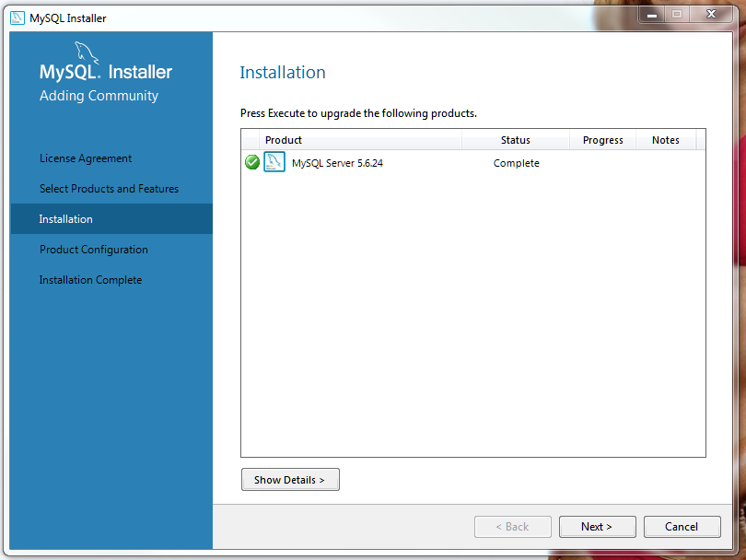Open the Product Configuration step
This screenshot has height=560, width=746.
pyautogui.click(x=94, y=250)
